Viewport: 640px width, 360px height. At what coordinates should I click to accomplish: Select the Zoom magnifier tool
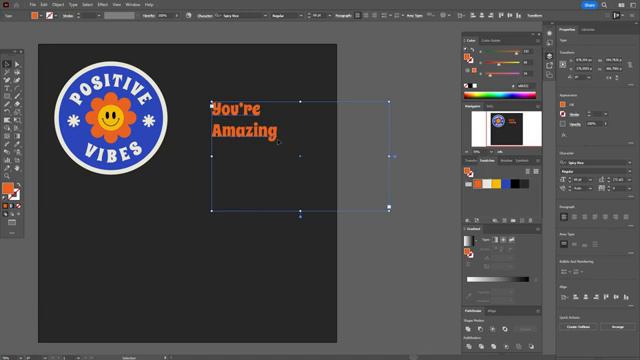point(7,176)
